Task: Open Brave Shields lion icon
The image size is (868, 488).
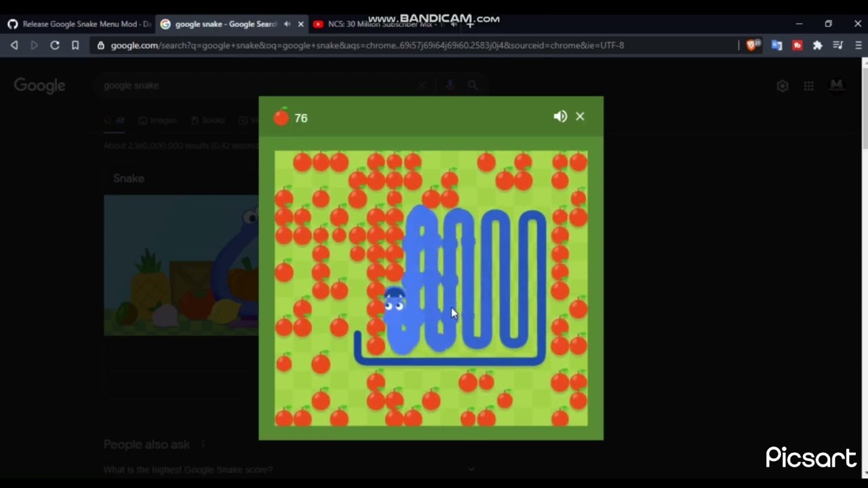Action: click(x=753, y=45)
